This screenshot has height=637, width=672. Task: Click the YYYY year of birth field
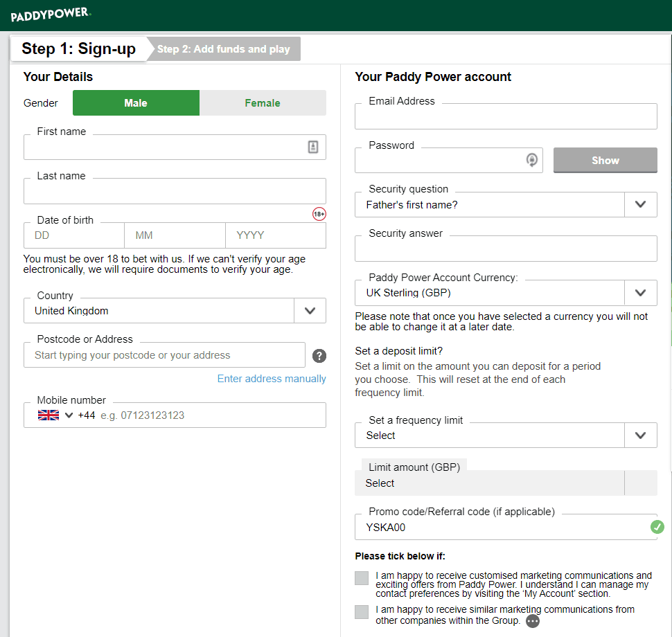click(x=276, y=235)
